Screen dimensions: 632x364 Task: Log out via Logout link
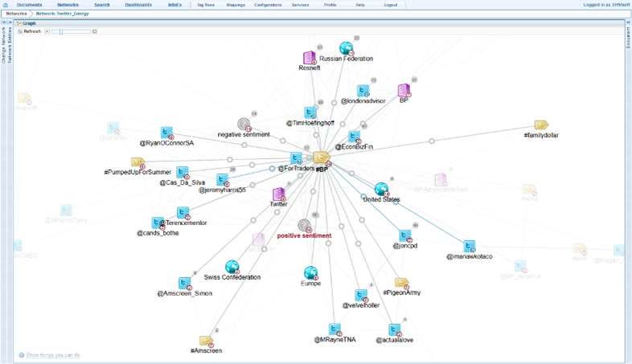391,5
